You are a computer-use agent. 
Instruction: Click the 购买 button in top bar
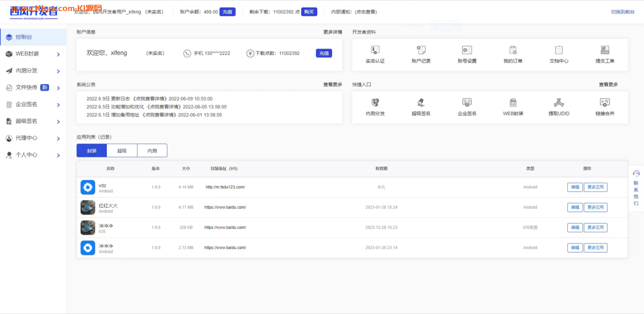[x=309, y=12]
